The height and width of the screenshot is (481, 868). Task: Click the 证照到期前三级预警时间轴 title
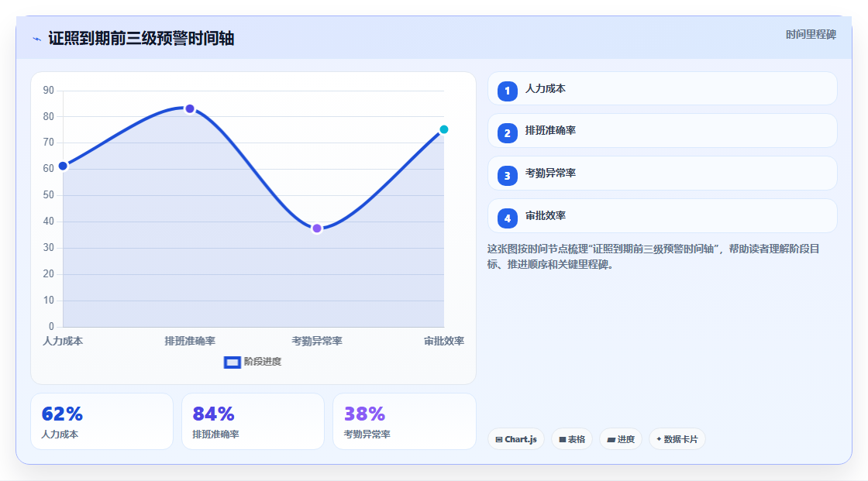(x=141, y=38)
